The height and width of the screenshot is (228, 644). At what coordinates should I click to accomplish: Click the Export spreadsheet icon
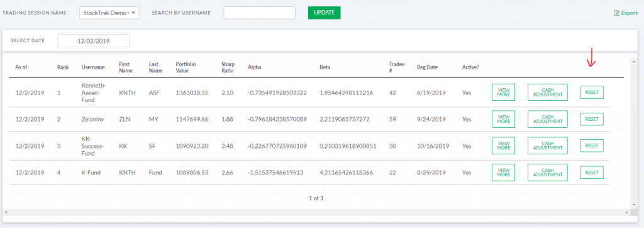616,13
